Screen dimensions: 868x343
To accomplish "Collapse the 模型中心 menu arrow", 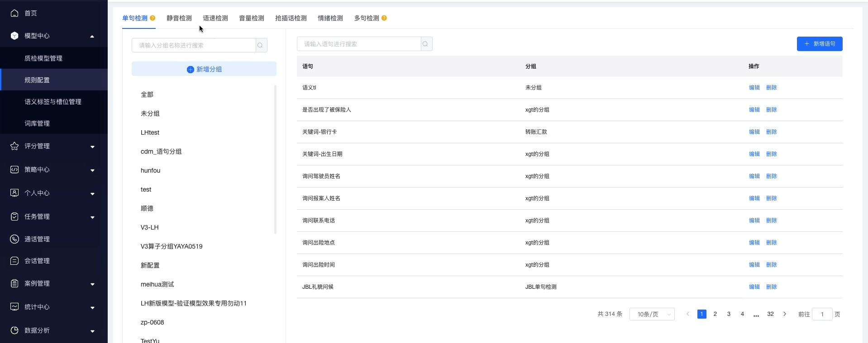I will pyautogui.click(x=92, y=36).
